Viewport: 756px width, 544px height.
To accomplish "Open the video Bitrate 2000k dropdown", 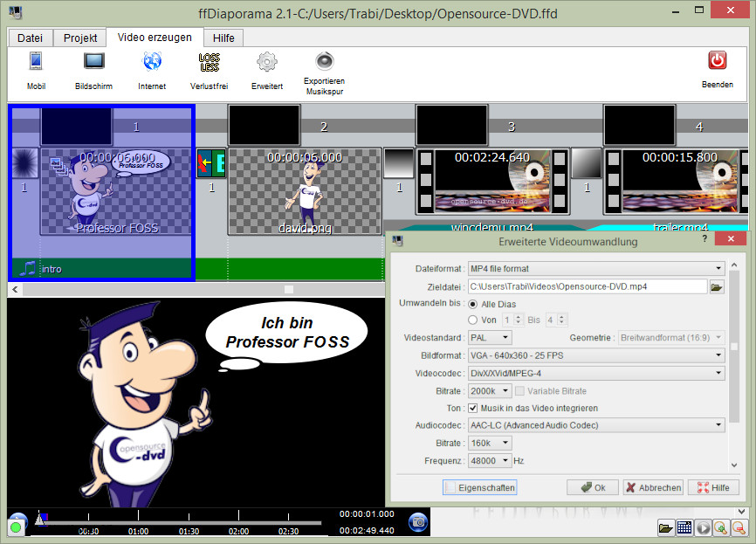I will (490, 391).
